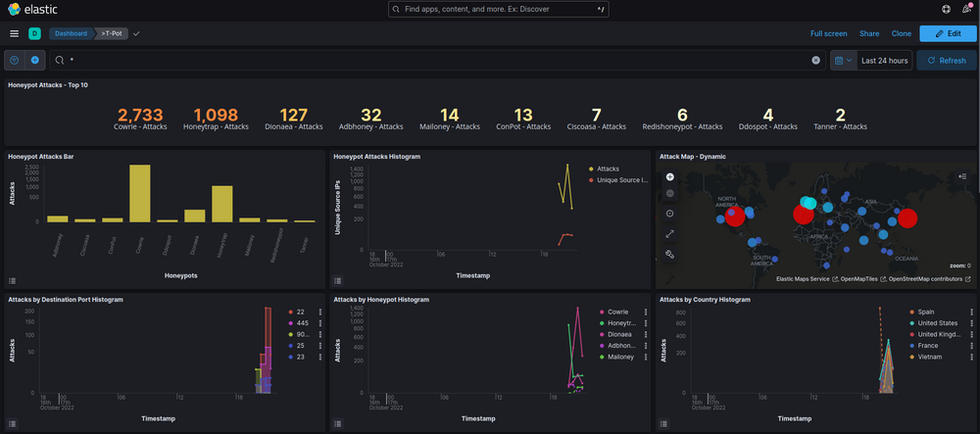Zoom in on the Attack Map
The image size is (980, 434).
point(670,176)
